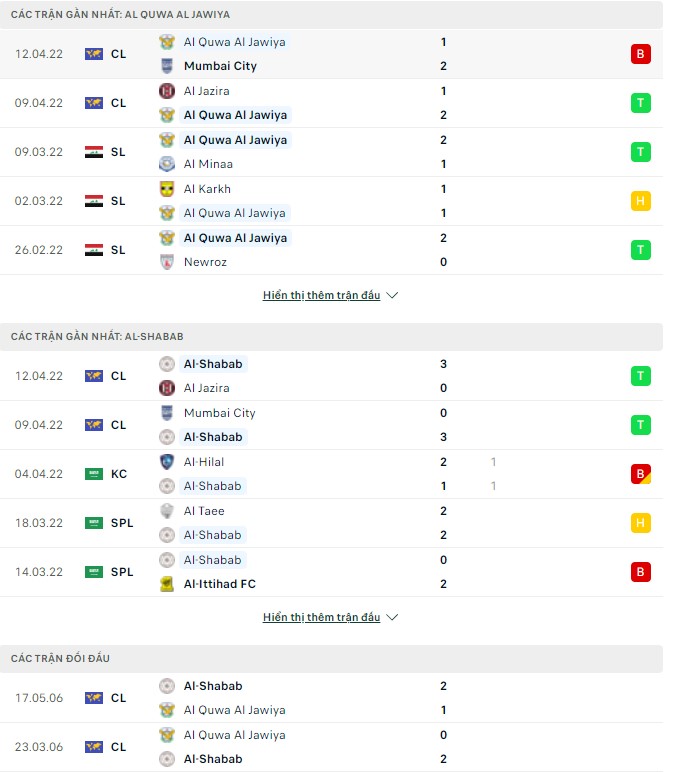The height and width of the screenshot is (772, 675).
Task: Click the Al Minaa team crest
Action: click(167, 164)
